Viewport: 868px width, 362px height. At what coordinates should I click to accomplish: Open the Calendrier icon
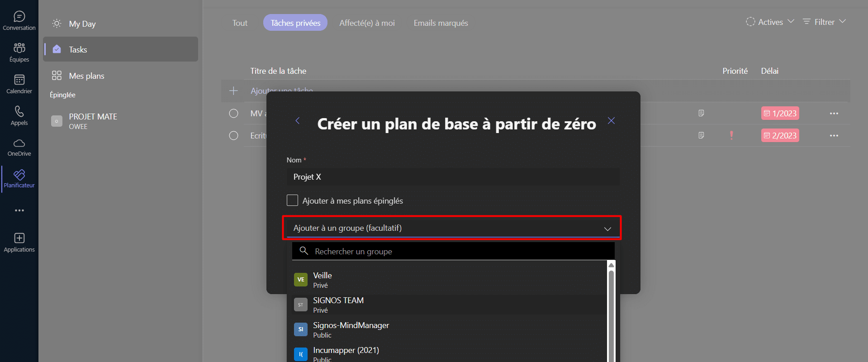coord(19,84)
